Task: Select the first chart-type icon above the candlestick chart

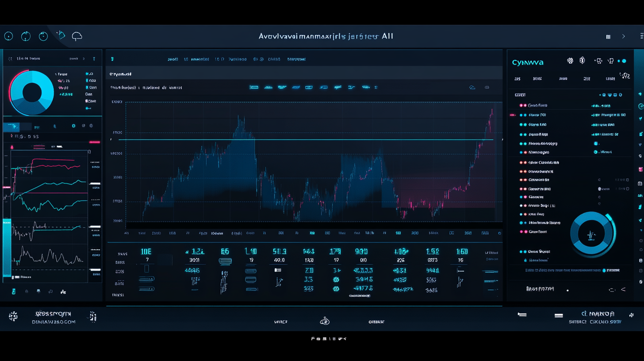Action: (254, 87)
